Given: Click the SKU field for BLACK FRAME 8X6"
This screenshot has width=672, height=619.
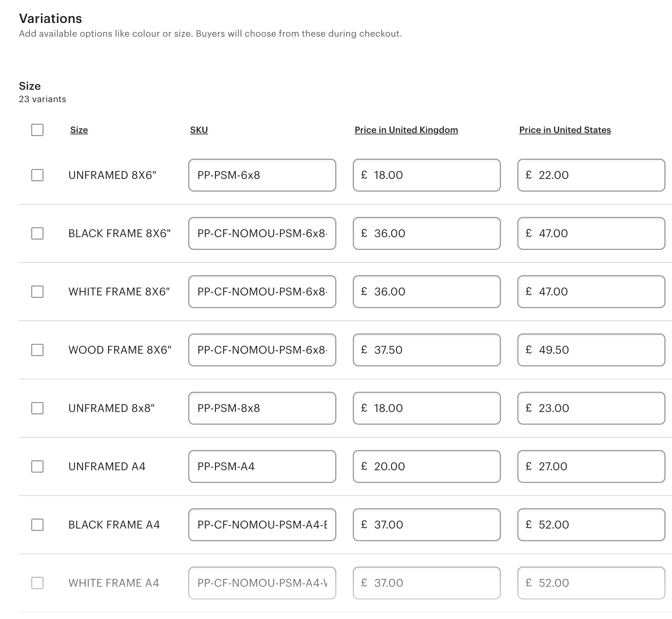Looking at the screenshot, I should (x=262, y=233).
